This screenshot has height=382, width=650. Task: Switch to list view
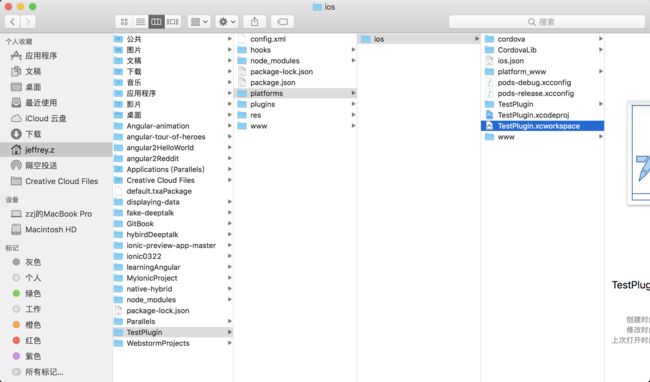coord(140,22)
